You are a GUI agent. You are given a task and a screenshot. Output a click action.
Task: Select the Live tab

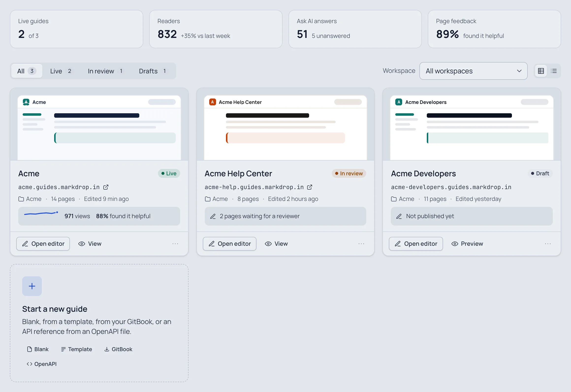[x=61, y=71]
